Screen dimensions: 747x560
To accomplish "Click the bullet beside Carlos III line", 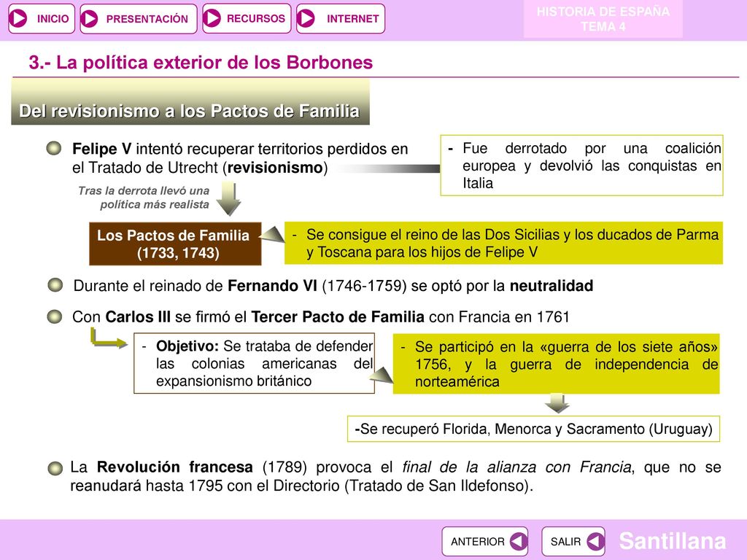I will (55, 316).
